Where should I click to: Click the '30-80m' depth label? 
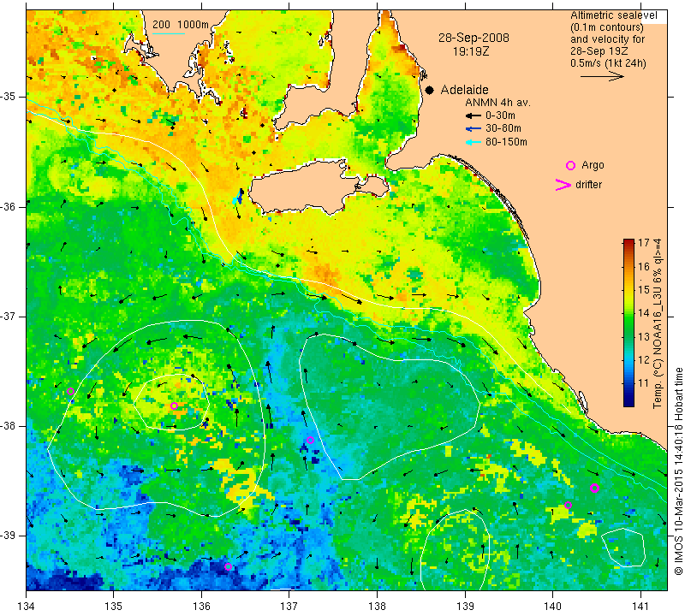click(x=503, y=128)
